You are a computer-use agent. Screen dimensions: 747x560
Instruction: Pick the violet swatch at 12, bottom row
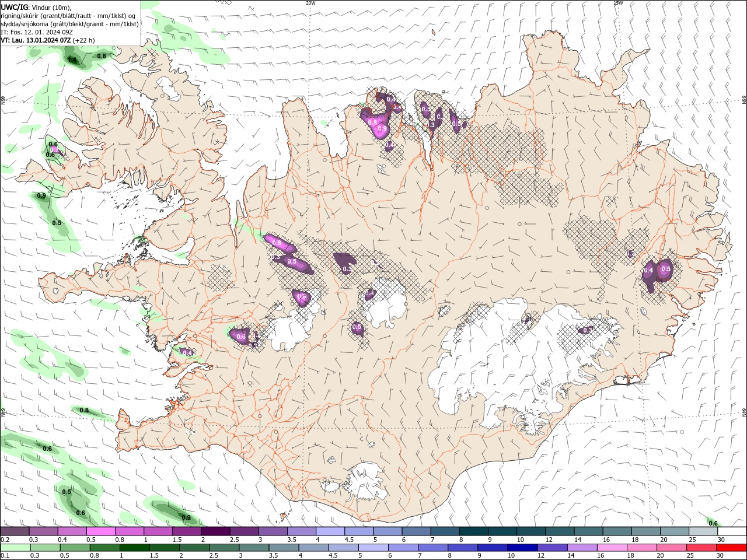click(x=552, y=548)
